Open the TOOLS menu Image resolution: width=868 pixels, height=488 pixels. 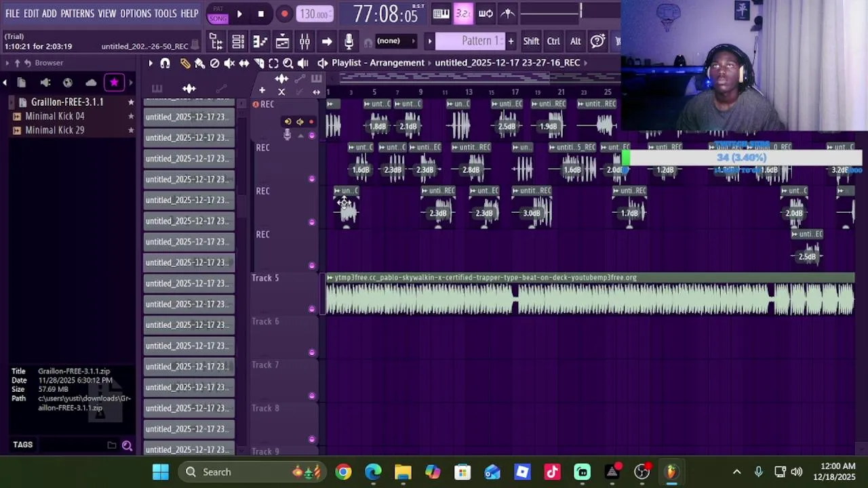(x=165, y=14)
